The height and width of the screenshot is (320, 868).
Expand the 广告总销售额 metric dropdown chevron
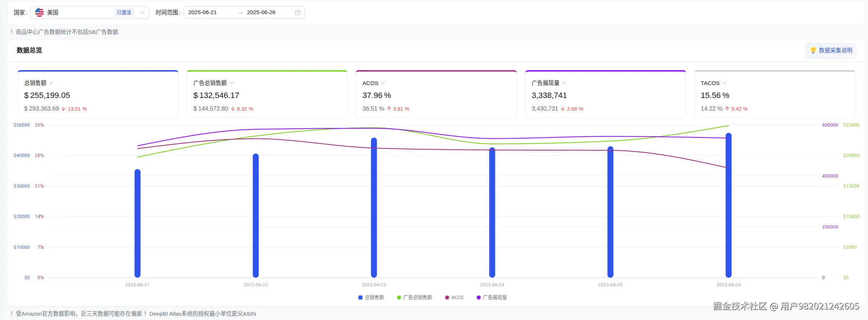click(232, 83)
